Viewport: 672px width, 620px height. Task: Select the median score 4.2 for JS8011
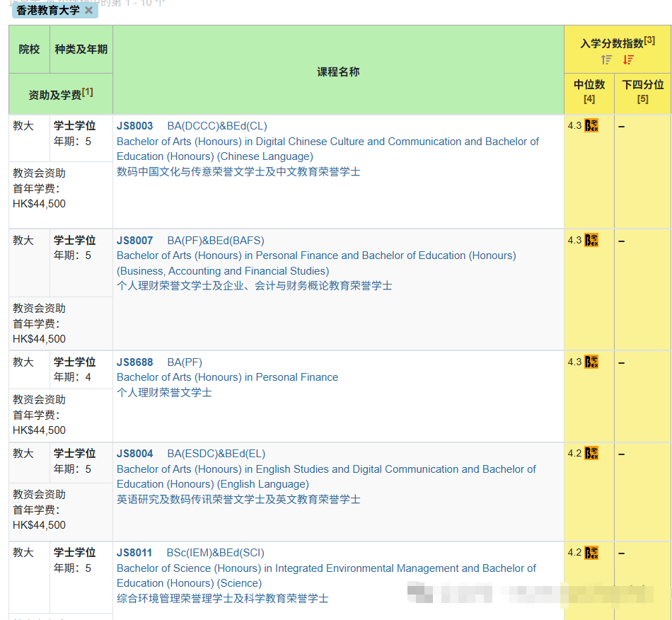(574, 553)
